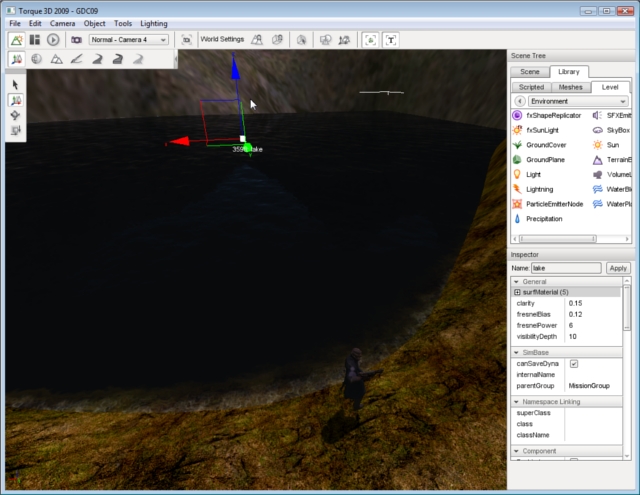
Task: Select the arrow selection tool
Action: click(x=16, y=85)
